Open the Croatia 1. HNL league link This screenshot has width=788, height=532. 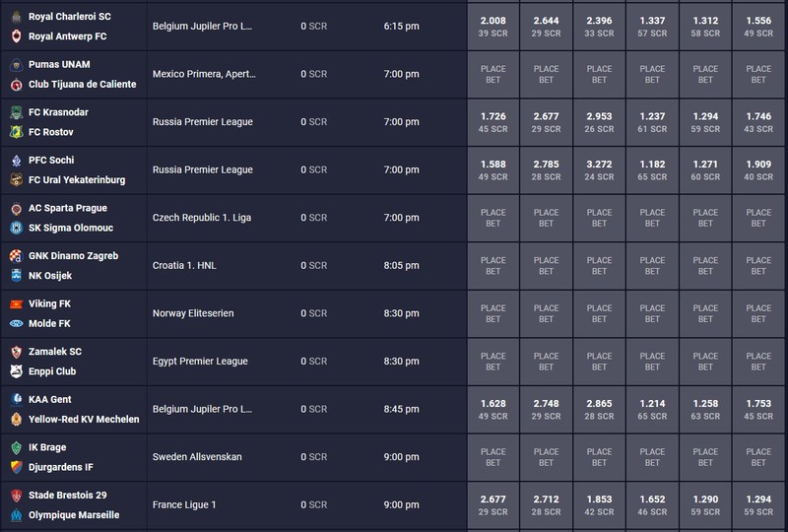point(184,265)
